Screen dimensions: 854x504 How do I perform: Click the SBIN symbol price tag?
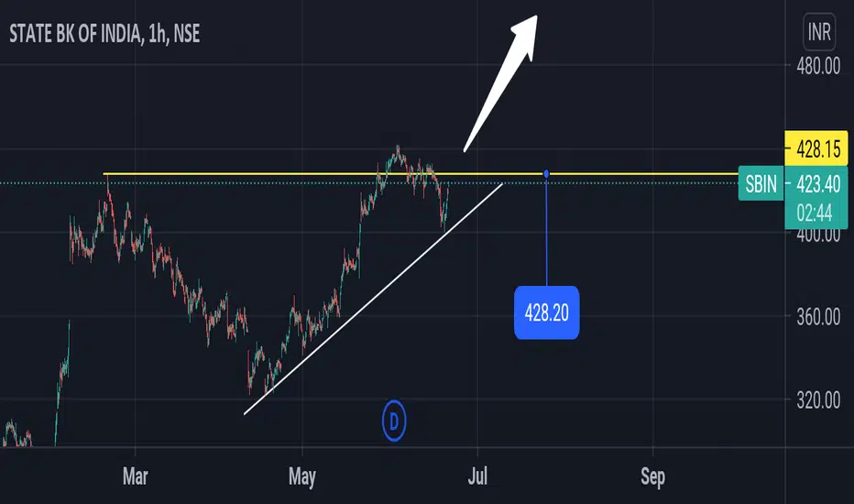tap(761, 184)
